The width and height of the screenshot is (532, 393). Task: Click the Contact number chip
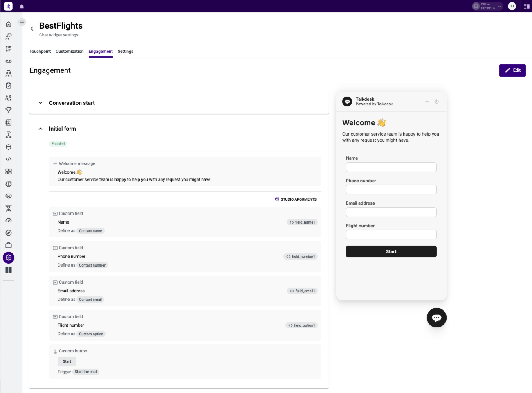[92, 265]
